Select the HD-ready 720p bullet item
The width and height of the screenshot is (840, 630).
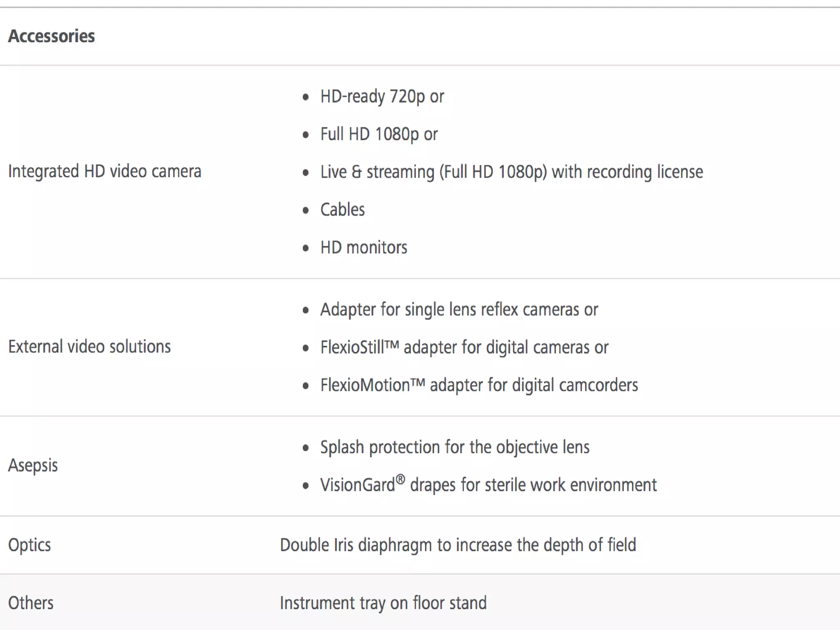coord(382,97)
